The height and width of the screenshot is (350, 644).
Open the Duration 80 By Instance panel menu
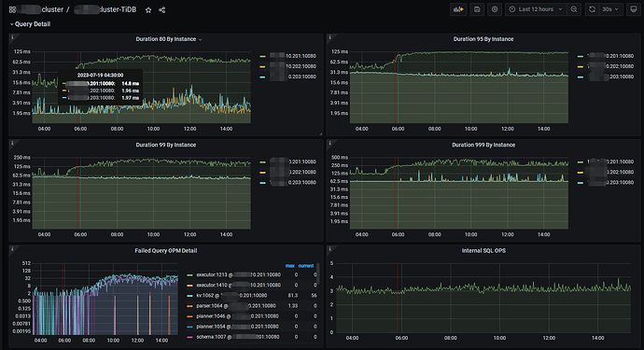click(168, 39)
